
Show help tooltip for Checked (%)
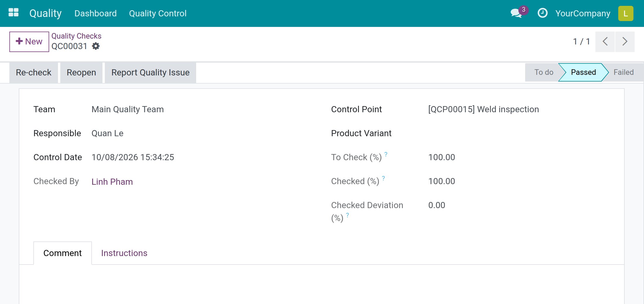click(383, 178)
